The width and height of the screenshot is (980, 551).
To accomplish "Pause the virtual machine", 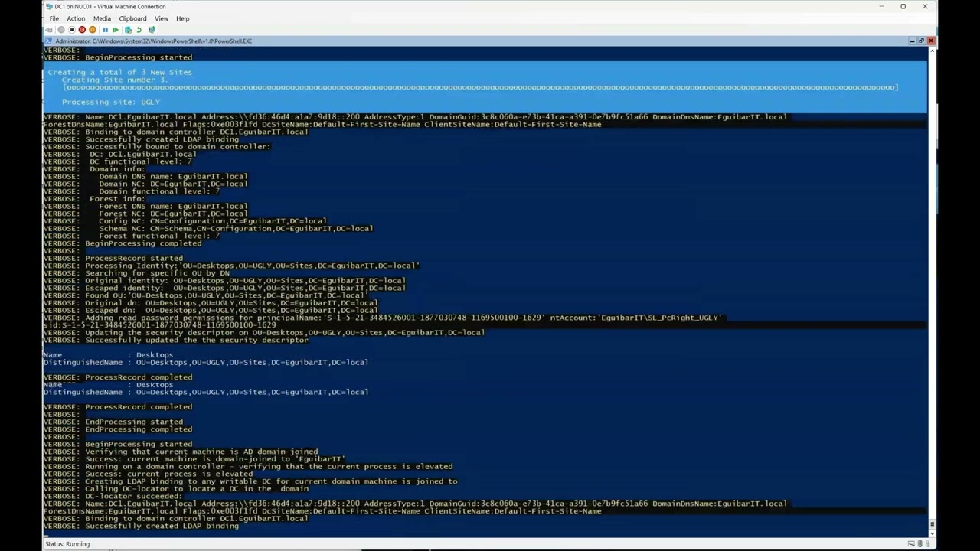I will [105, 30].
